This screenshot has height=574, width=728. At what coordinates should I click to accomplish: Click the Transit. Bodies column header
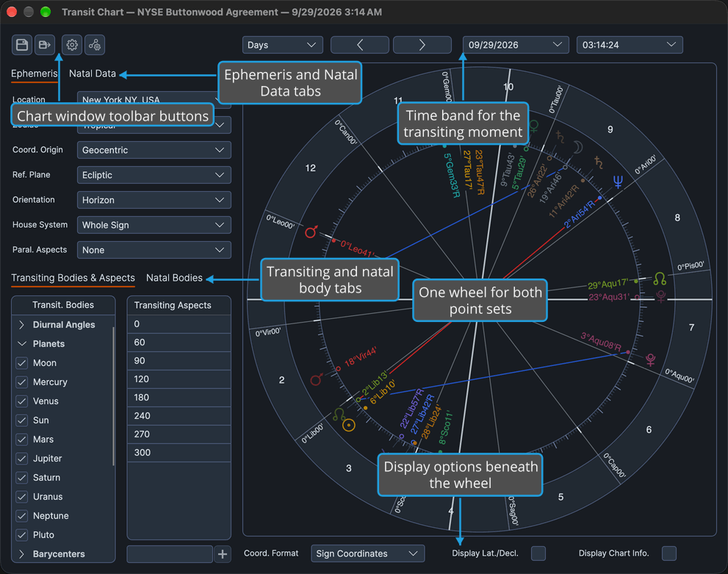(x=63, y=305)
